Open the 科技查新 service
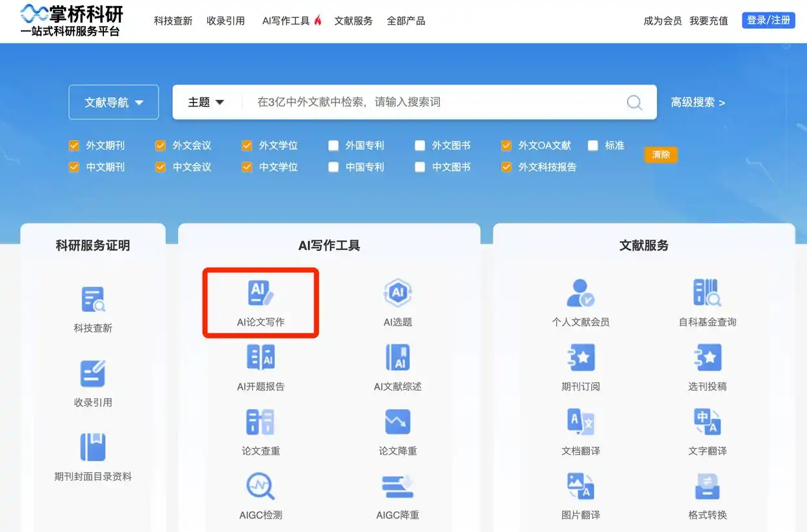 tap(93, 305)
